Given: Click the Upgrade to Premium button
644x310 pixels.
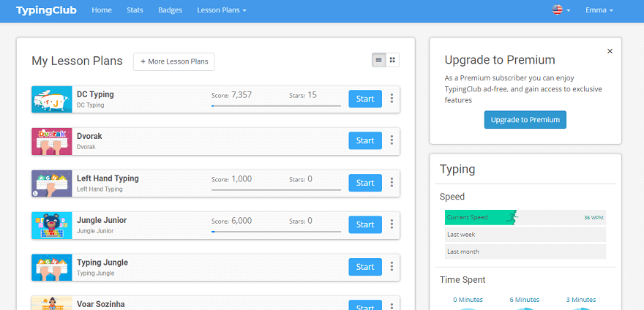Looking at the screenshot, I should click(525, 120).
